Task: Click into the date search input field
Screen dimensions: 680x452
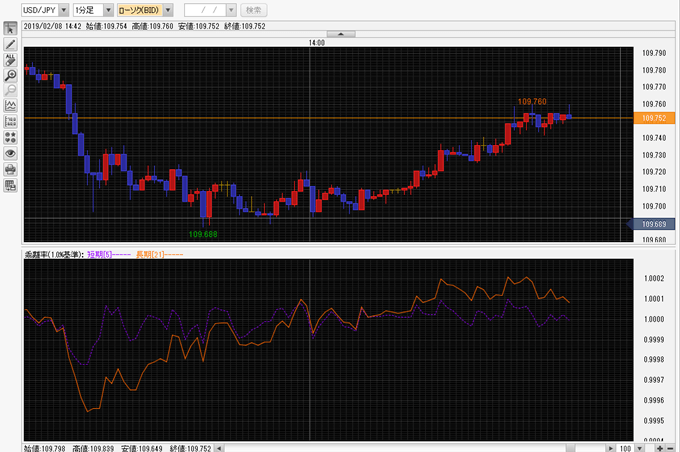Action: 206,10
